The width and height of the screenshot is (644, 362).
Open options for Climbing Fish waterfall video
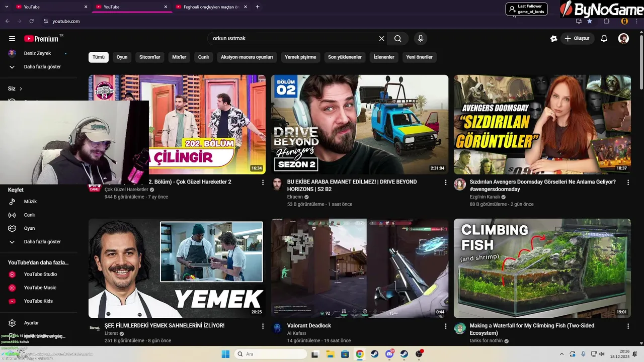[x=628, y=326]
